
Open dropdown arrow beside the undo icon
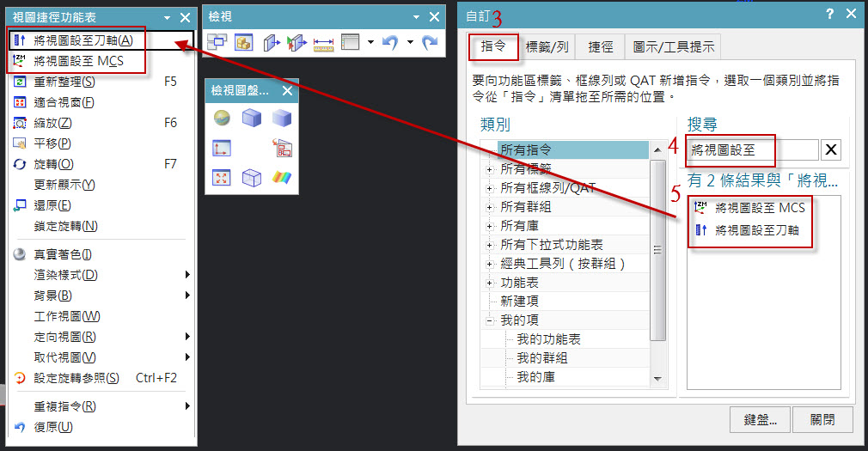(x=410, y=42)
